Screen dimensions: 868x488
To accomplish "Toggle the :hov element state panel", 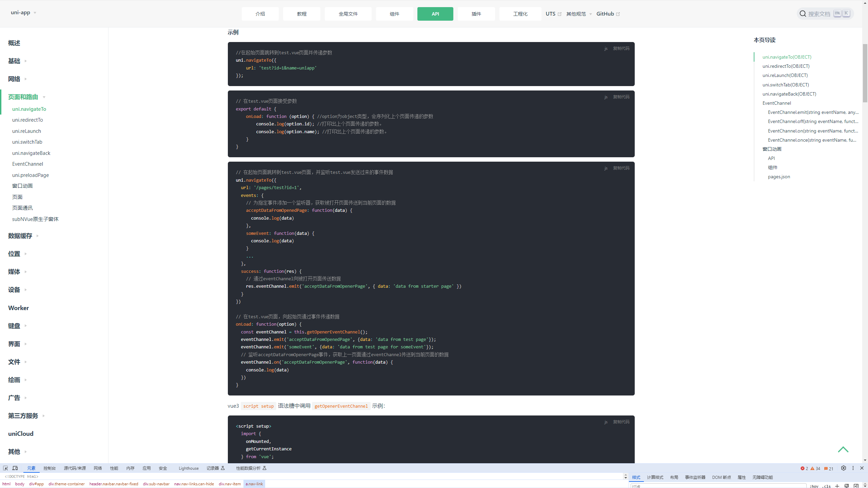I will 814,486.
